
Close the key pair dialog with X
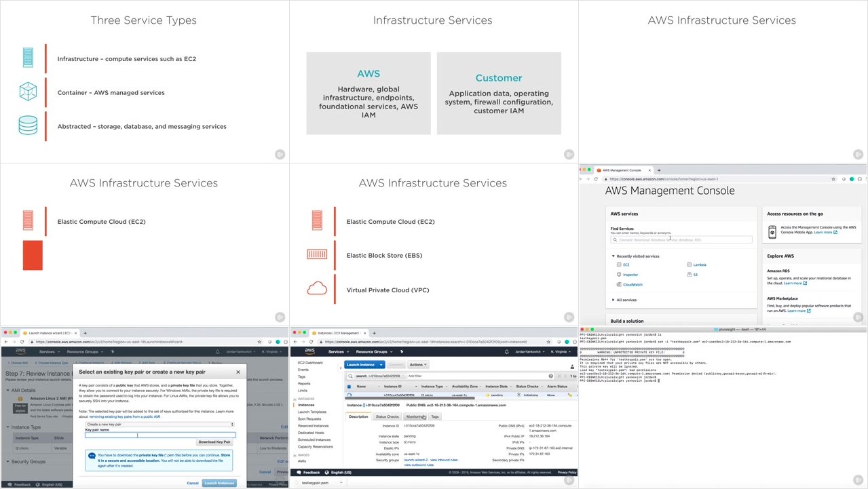(x=238, y=372)
